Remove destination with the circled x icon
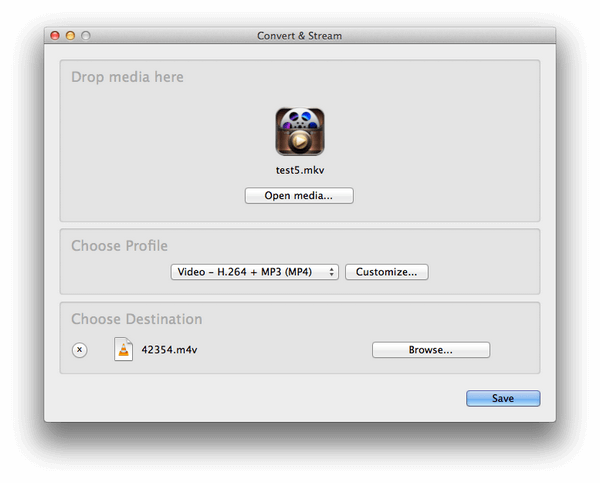 (80, 350)
